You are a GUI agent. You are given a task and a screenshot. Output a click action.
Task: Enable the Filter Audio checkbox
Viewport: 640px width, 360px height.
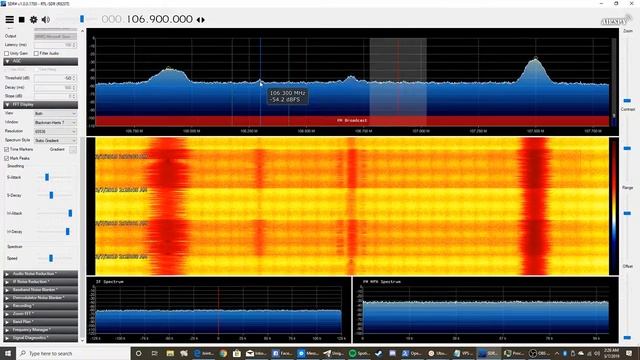(x=36, y=53)
